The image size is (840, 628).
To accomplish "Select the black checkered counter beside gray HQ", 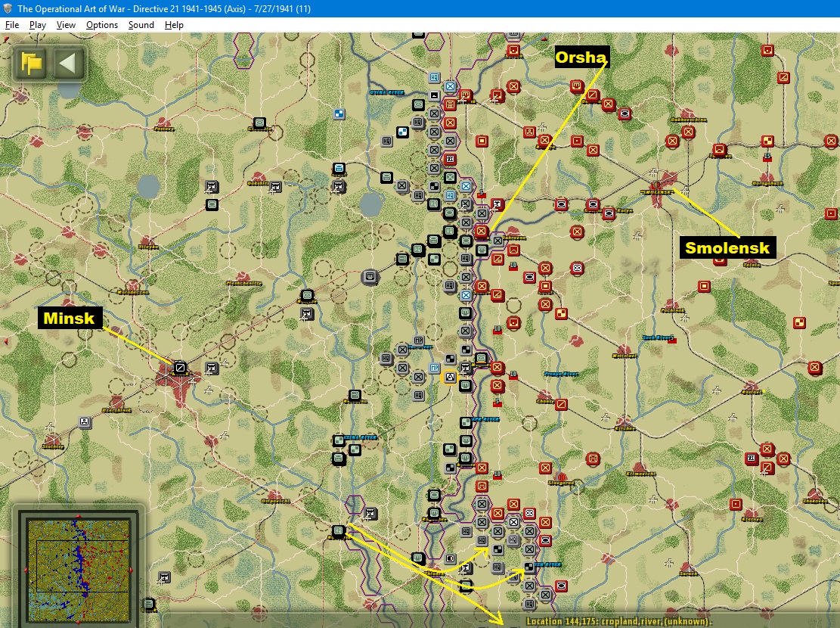I will [402, 132].
